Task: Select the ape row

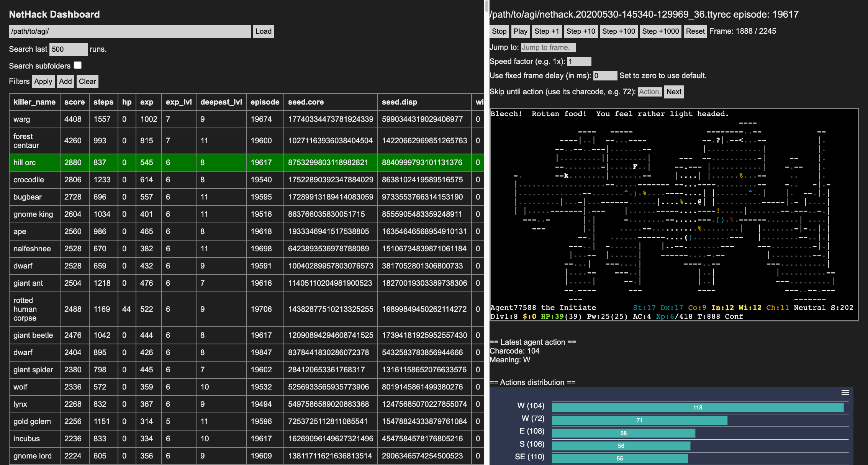Action: coord(246,231)
